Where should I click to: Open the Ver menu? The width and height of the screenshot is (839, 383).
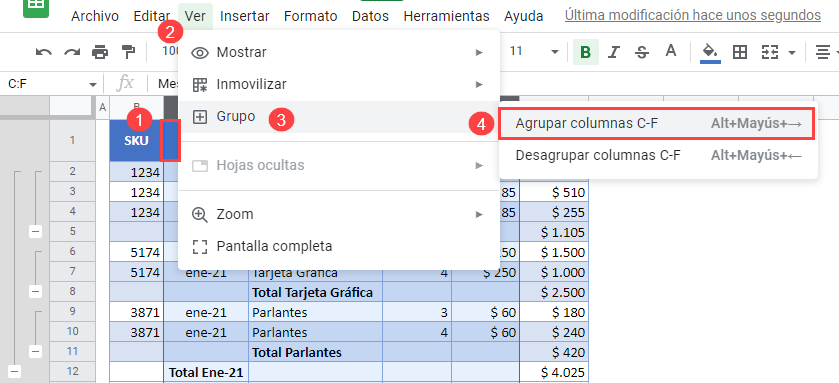[195, 16]
